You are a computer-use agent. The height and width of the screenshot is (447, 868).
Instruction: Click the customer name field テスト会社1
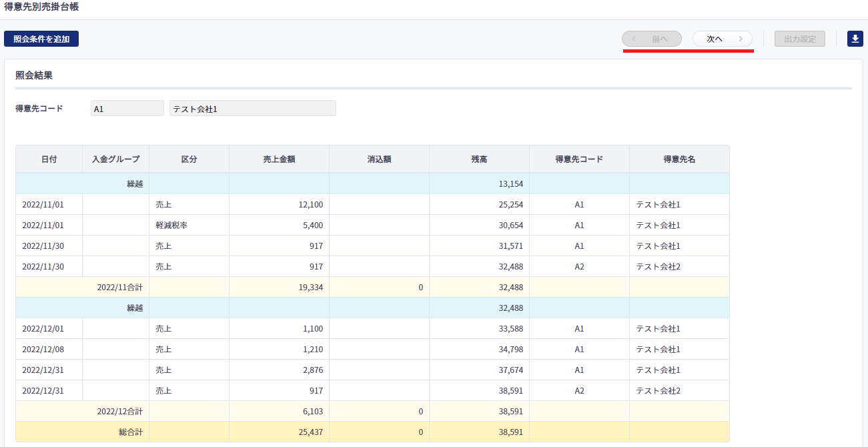tap(253, 108)
